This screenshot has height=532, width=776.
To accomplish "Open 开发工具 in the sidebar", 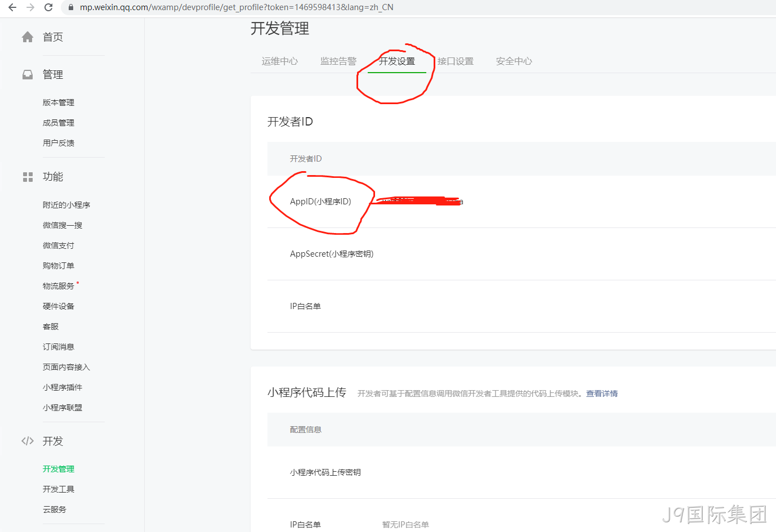I will pos(59,489).
